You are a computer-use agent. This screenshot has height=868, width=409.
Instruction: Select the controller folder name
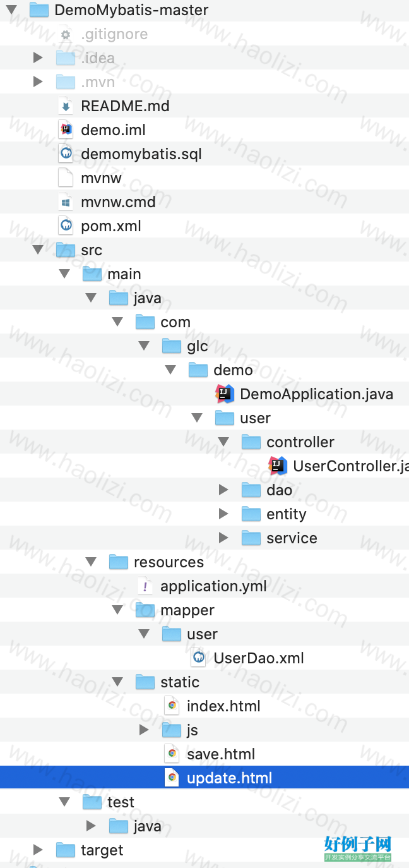(x=300, y=442)
